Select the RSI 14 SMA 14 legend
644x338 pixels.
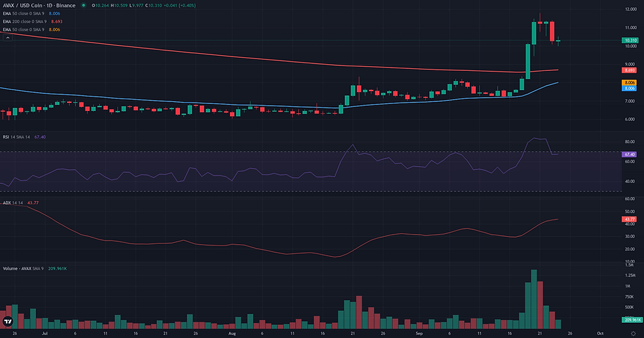point(24,137)
